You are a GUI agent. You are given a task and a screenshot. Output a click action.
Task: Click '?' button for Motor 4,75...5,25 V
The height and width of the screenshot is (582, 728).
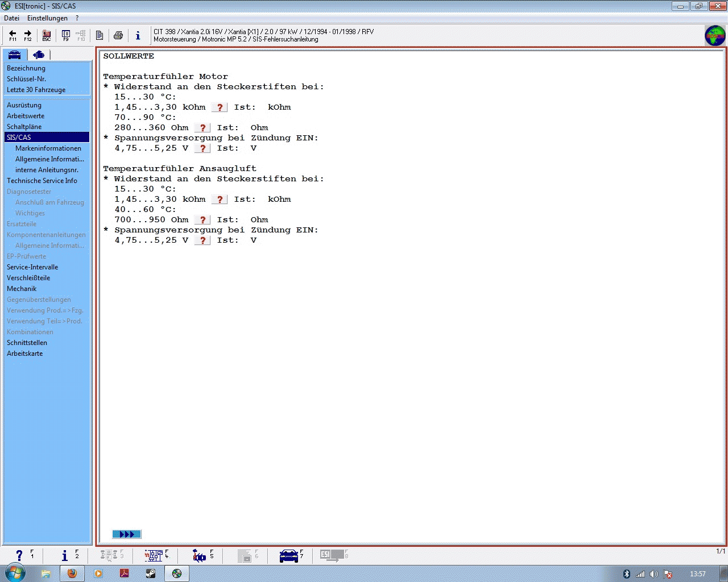pyautogui.click(x=202, y=148)
